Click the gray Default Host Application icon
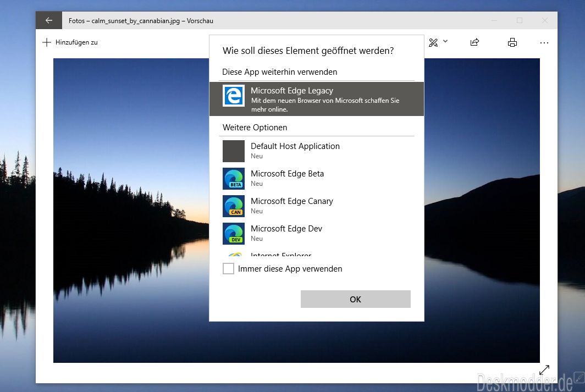585x392 pixels. click(234, 151)
